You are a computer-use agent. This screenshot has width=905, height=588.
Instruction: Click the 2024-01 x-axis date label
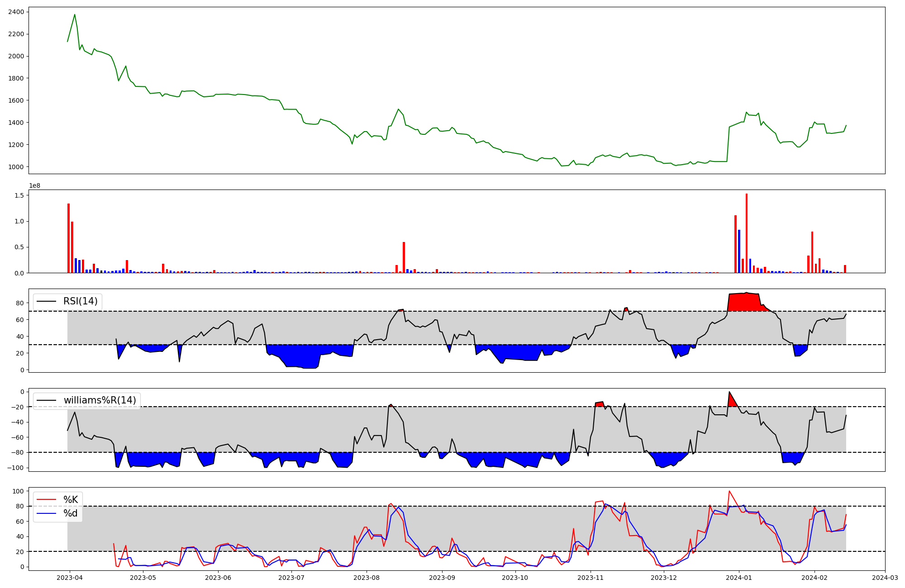[x=739, y=578]
